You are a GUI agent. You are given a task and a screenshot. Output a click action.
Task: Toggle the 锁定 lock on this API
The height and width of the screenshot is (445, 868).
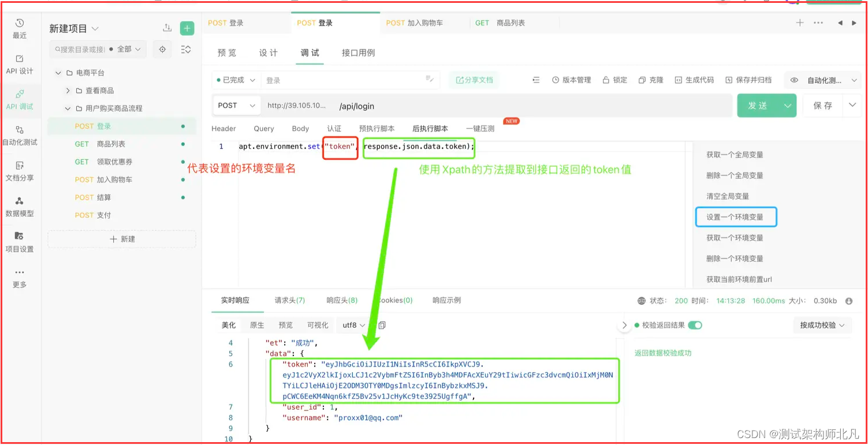tap(615, 80)
